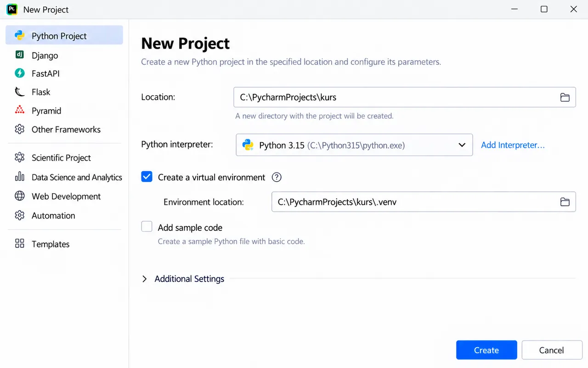This screenshot has height=368, width=588.
Task: Click the Scientific Project atom icon
Action: 19,157
